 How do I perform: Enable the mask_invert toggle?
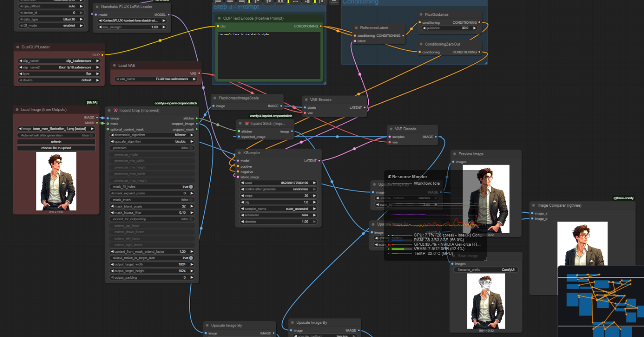coord(191,200)
